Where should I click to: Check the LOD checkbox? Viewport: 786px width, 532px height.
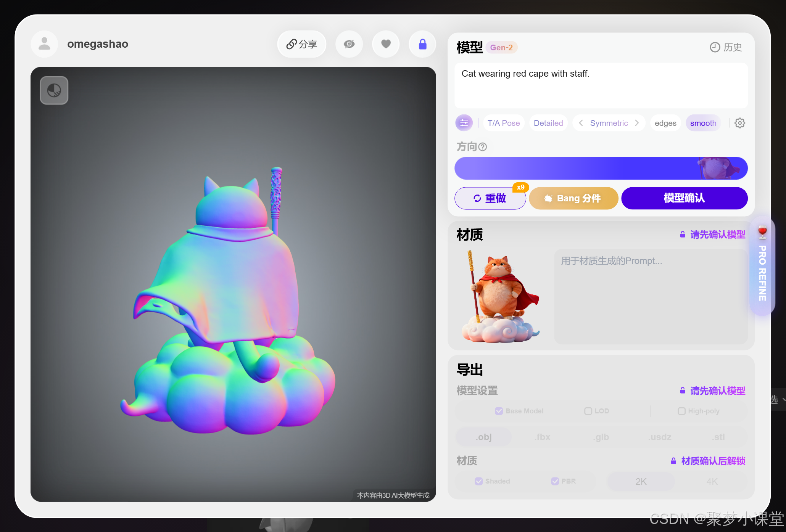click(x=588, y=411)
